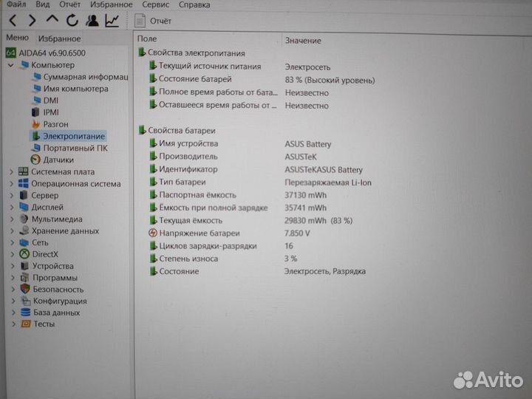532x399 pixels.
Task: Expand the DirectX branch
Action: point(13,254)
